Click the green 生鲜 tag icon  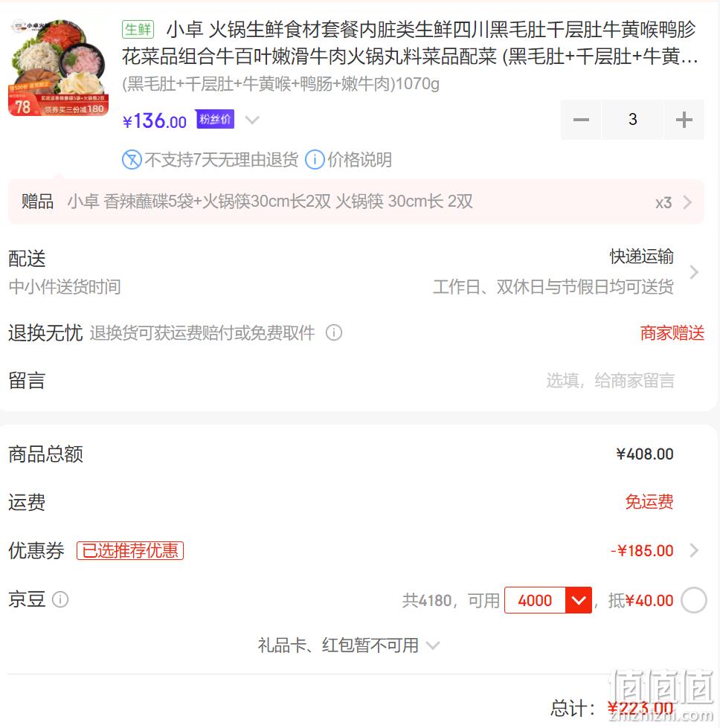(x=138, y=29)
